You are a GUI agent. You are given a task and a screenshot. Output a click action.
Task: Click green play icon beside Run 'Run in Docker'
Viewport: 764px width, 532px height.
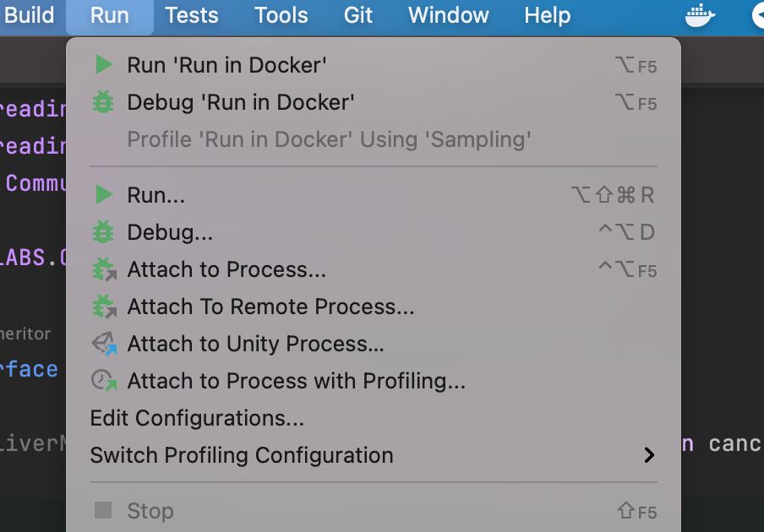coord(104,65)
